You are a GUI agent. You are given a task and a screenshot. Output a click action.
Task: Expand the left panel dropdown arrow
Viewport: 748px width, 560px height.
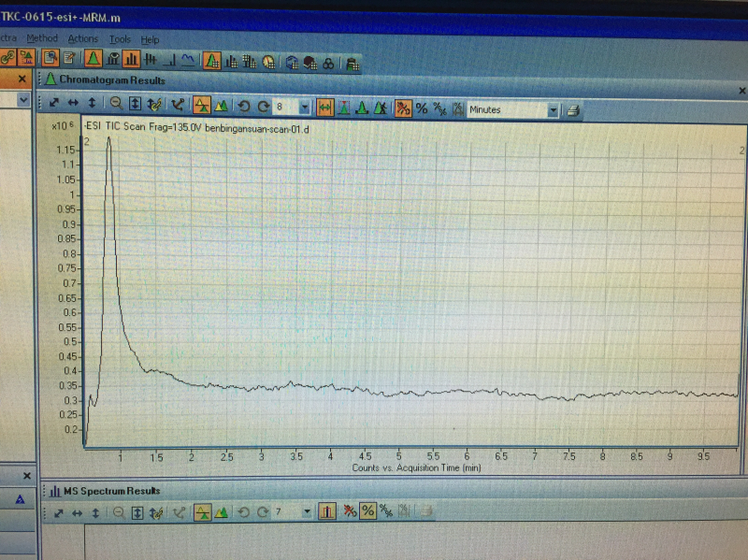22,100
